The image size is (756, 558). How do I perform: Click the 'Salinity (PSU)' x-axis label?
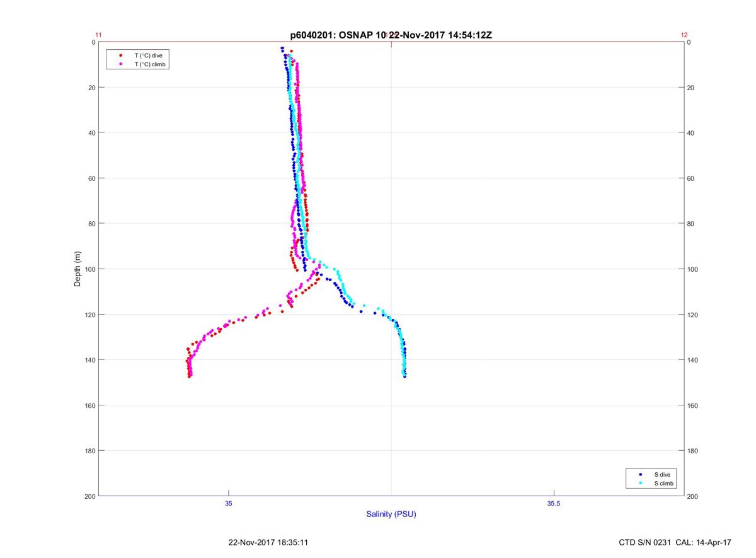pyautogui.click(x=391, y=514)
